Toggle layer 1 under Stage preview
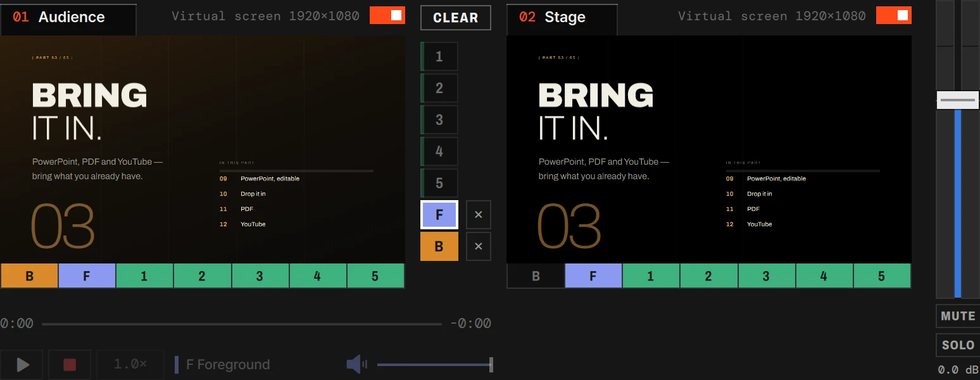 point(651,276)
